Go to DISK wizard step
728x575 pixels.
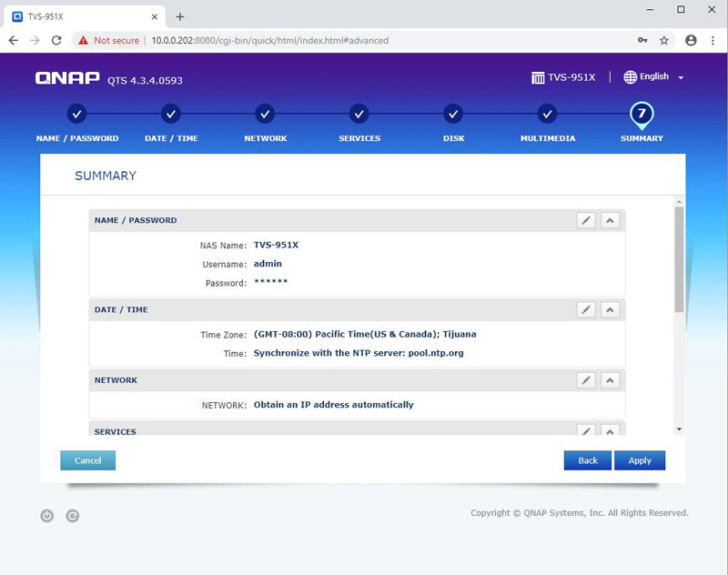point(453,114)
